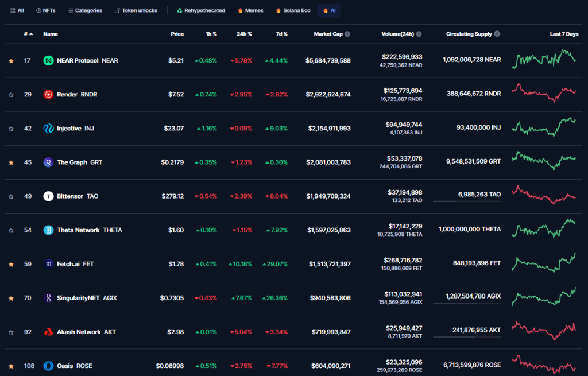Sort by 1h % column

click(211, 34)
